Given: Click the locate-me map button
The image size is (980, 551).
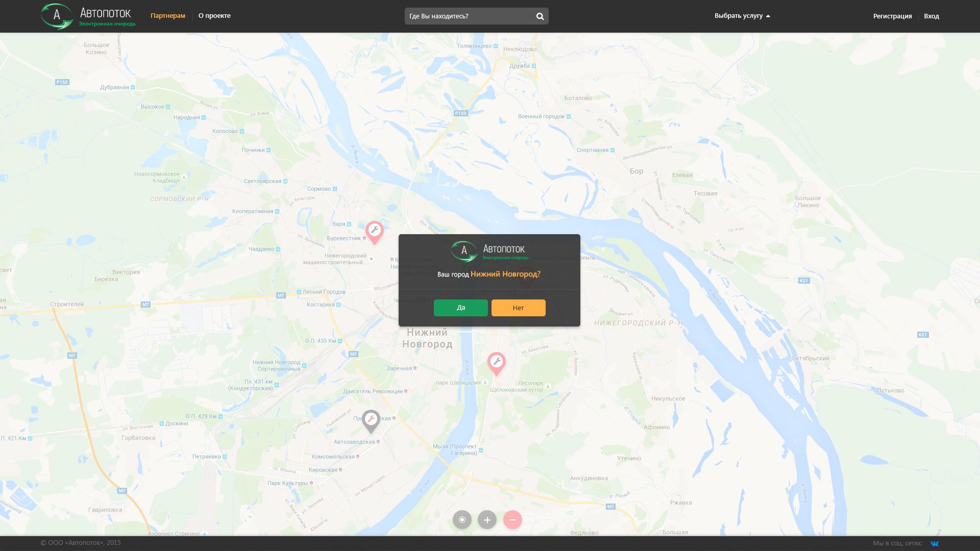Looking at the screenshot, I should 462,519.
